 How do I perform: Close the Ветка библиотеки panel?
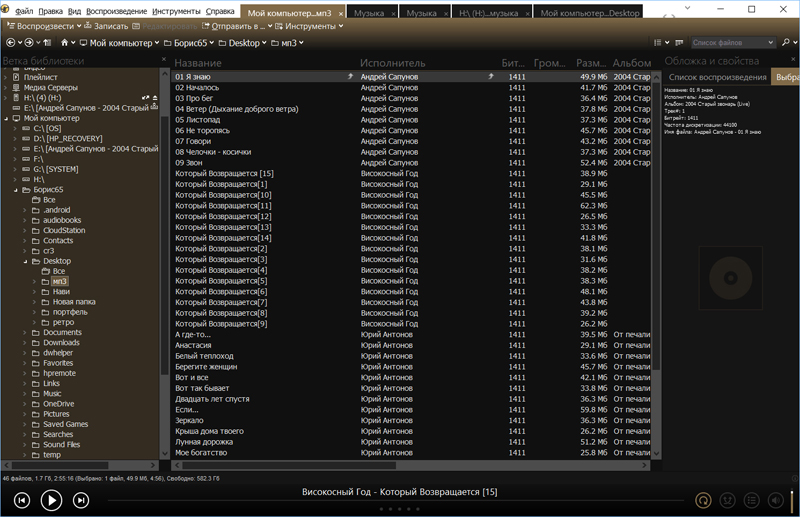tap(164, 60)
